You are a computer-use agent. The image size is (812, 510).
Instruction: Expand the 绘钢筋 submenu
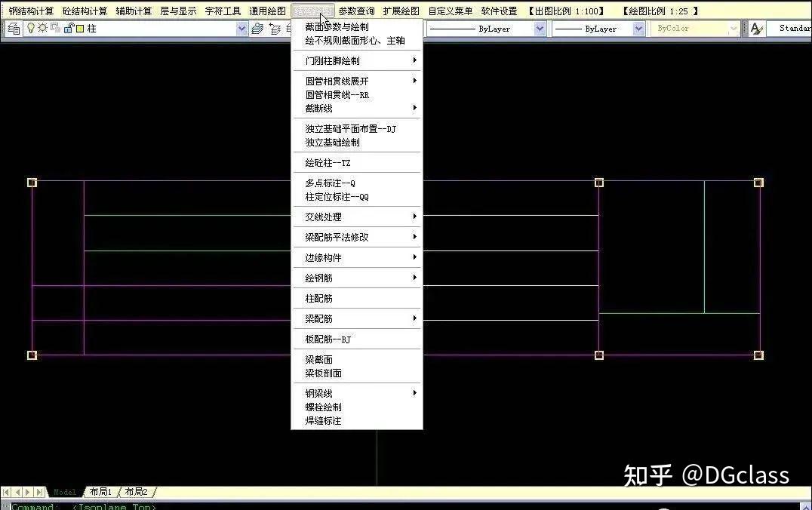click(357, 278)
